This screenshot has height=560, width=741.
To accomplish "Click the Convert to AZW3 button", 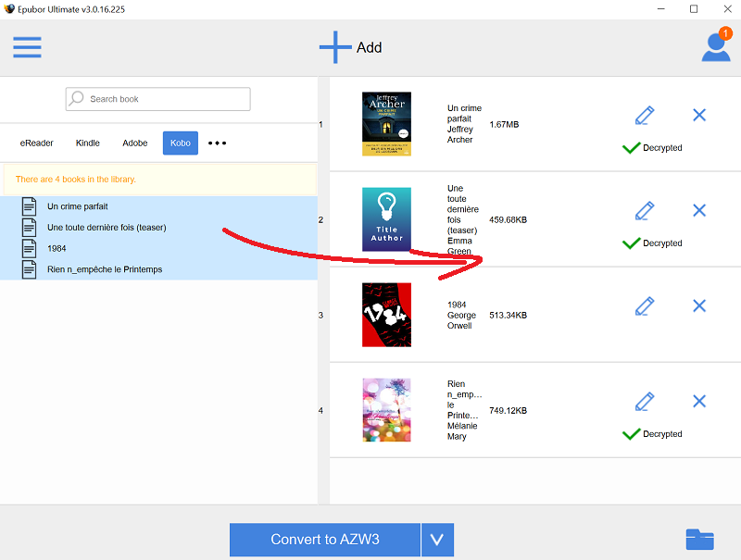I will coord(325,540).
